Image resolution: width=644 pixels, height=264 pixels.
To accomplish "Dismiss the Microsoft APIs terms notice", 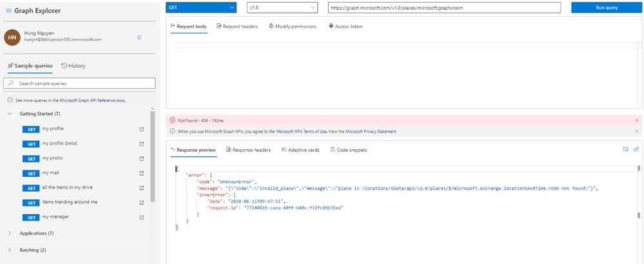I will coord(637,131).
